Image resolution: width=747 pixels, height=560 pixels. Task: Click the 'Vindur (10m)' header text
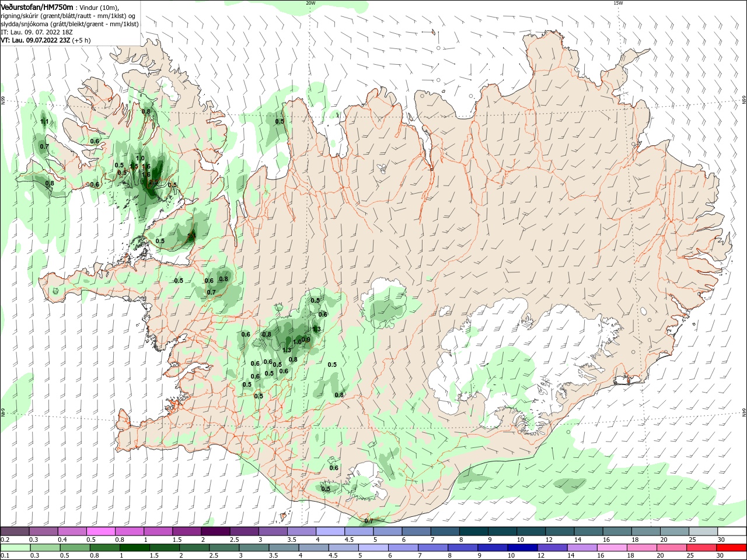point(99,8)
